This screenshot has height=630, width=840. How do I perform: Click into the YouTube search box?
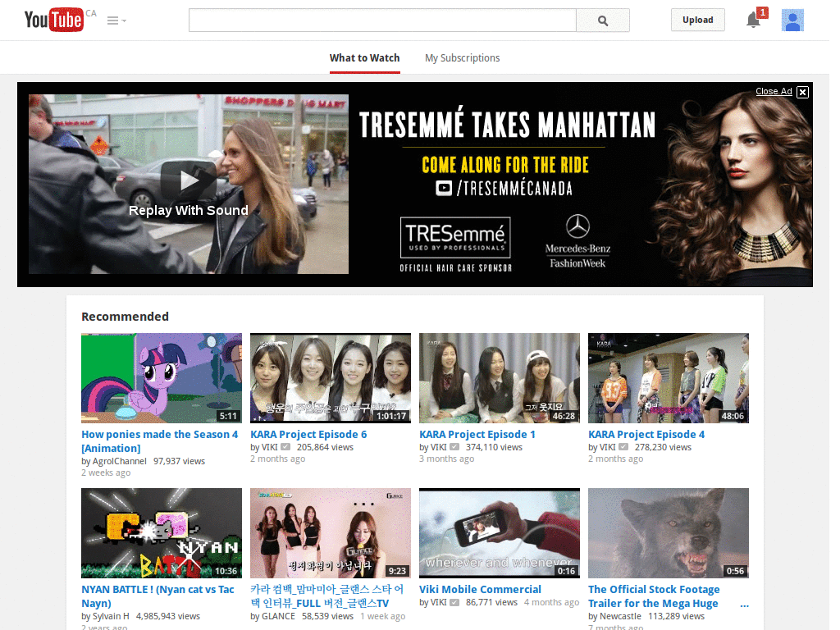pyautogui.click(x=382, y=21)
